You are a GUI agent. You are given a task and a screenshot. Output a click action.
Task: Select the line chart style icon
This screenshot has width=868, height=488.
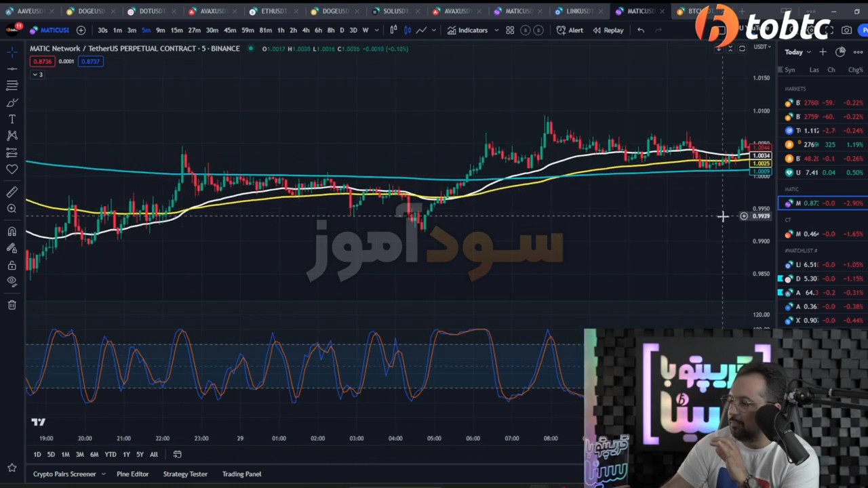point(421,30)
